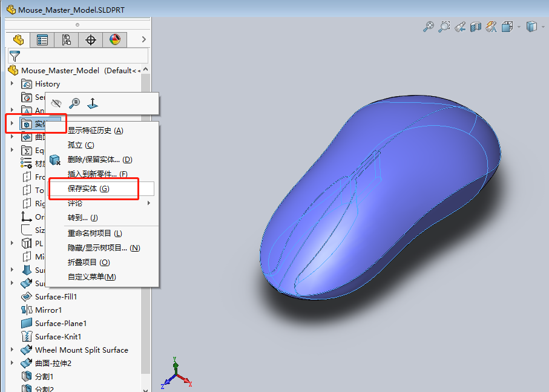Image resolution: width=549 pixels, height=392 pixels.
Task: Select the Wheel Mount Split Surface feature
Action: point(82,350)
